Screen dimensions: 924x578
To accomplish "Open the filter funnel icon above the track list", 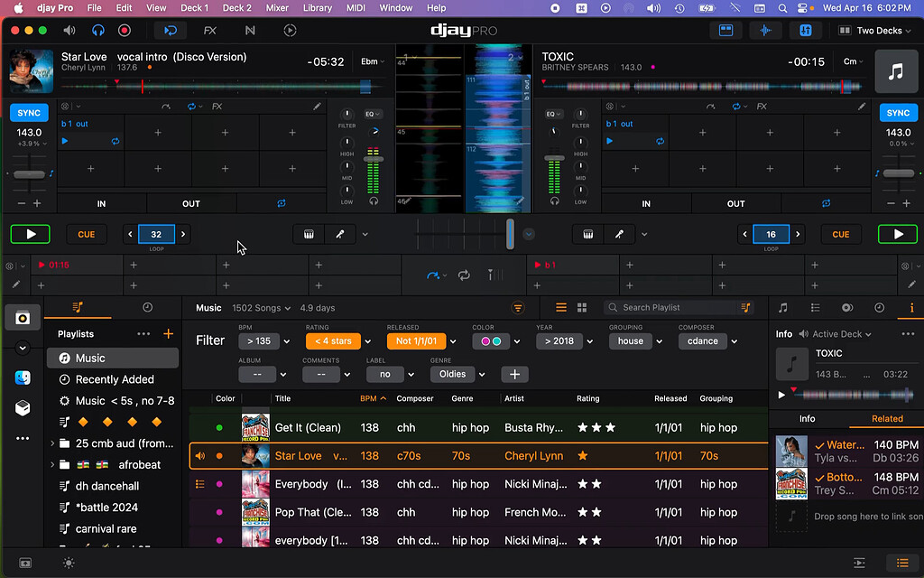I will pos(518,308).
